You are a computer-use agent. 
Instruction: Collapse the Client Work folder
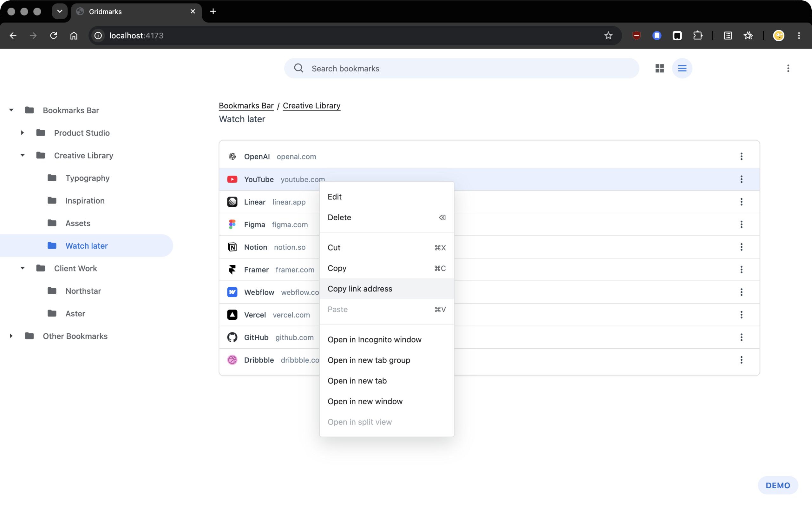pyautogui.click(x=22, y=268)
